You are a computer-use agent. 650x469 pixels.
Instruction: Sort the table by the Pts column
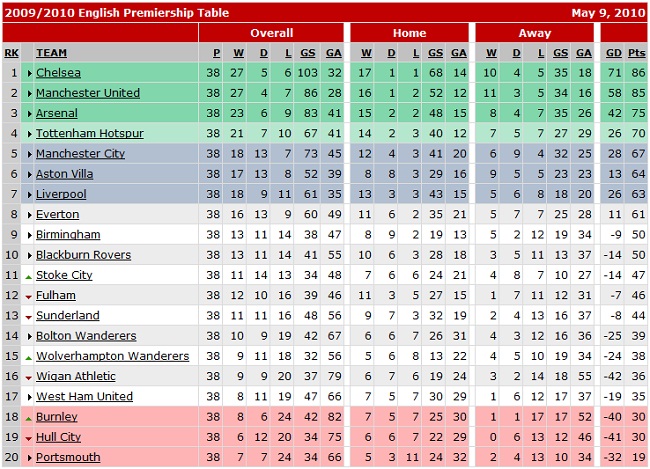636,52
